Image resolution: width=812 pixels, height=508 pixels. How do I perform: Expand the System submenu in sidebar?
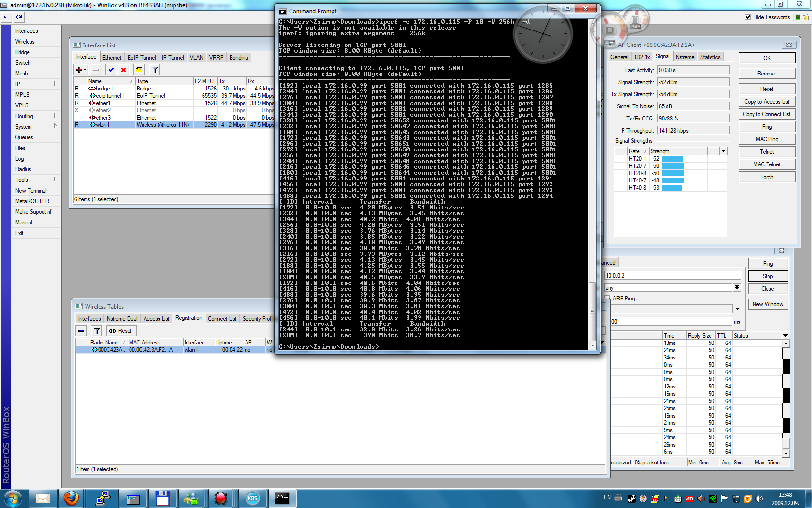tap(55, 126)
